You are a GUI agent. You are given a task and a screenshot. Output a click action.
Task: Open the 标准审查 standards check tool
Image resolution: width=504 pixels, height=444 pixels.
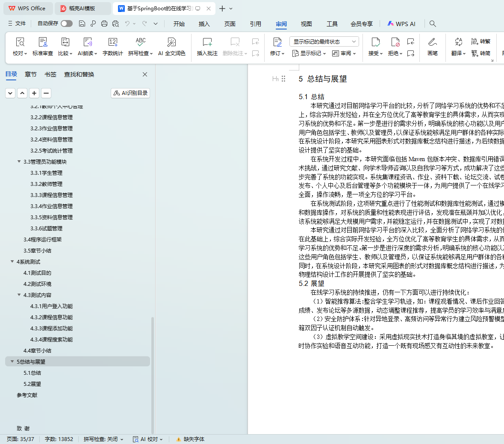(43, 42)
